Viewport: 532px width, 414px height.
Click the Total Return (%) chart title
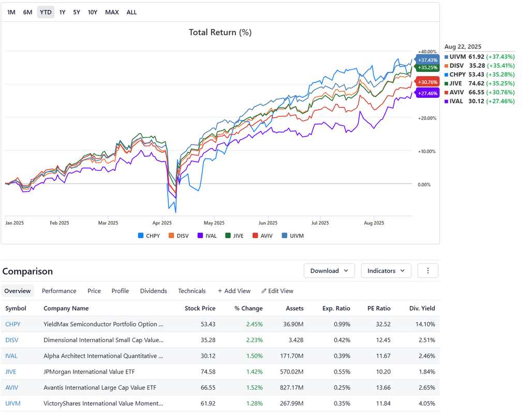[x=220, y=32]
